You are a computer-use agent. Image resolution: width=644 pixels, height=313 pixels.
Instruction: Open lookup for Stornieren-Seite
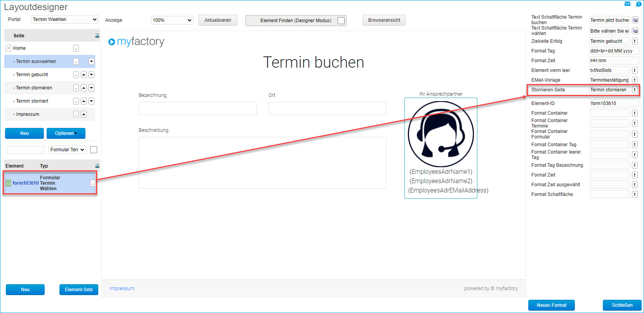pos(635,90)
